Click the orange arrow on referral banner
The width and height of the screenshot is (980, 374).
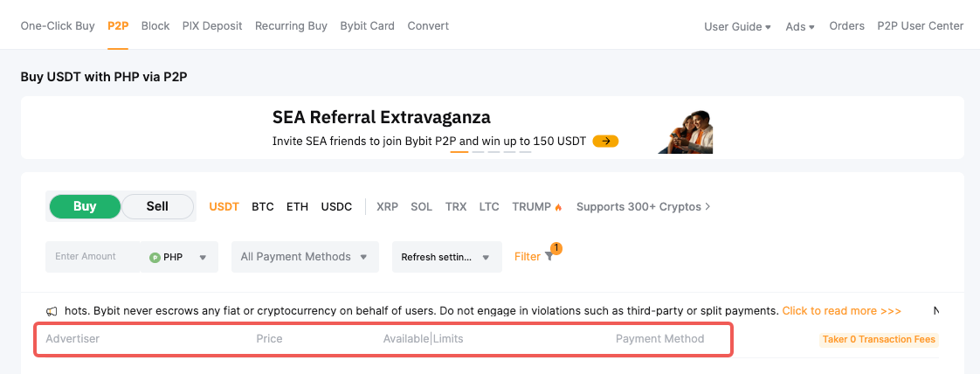click(x=605, y=141)
